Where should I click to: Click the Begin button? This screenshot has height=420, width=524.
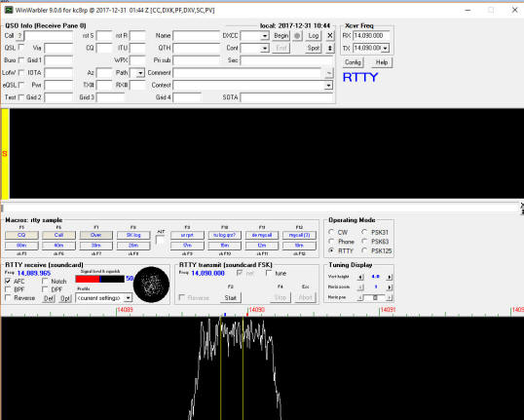[x=281, y=36]
